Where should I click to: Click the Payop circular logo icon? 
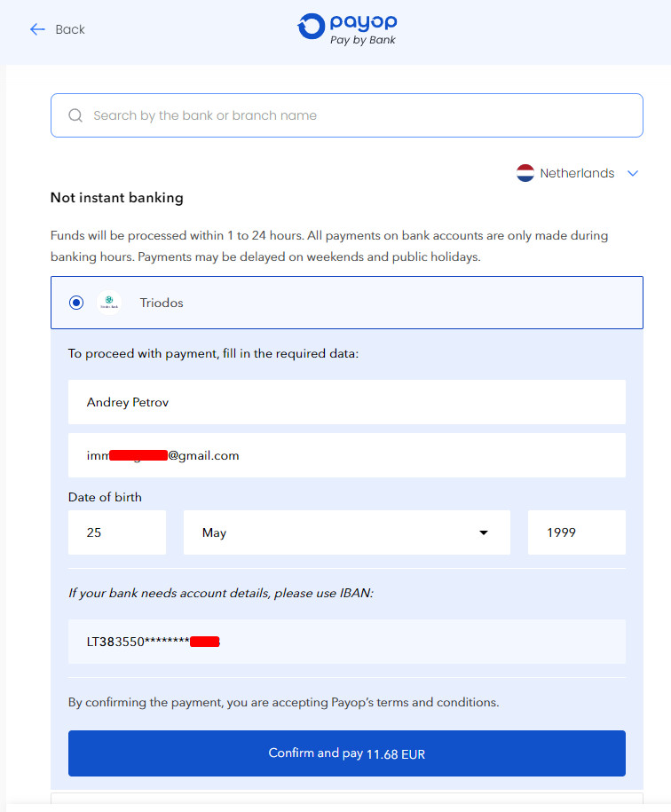311,27
